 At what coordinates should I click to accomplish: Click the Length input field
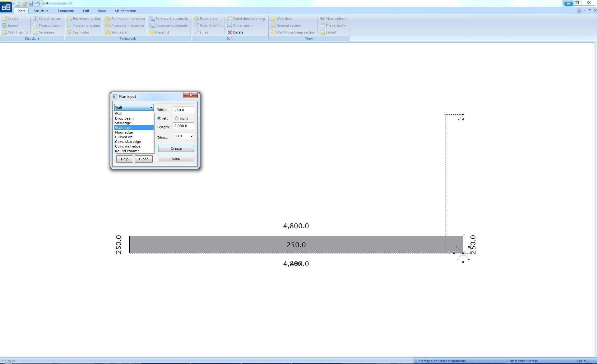(x=183, y=126)
